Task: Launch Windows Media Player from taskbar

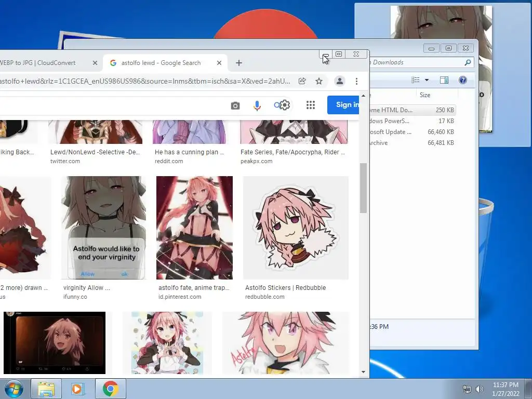Action: [x=77, y=389]
